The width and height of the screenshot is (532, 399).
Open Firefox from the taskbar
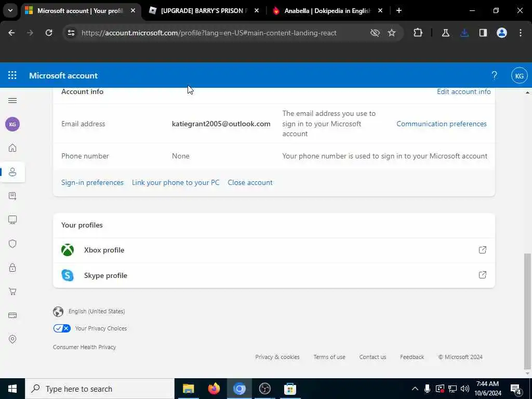tap(214, 389)
